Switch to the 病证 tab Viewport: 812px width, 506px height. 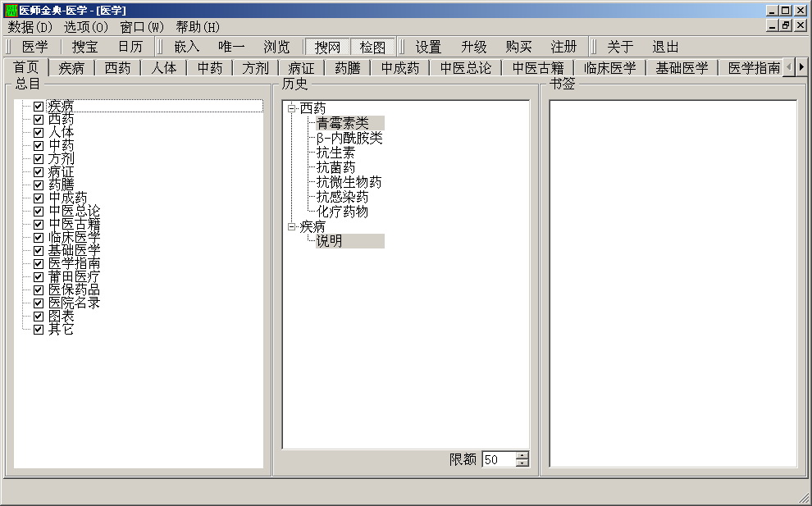tap(301, 68)
